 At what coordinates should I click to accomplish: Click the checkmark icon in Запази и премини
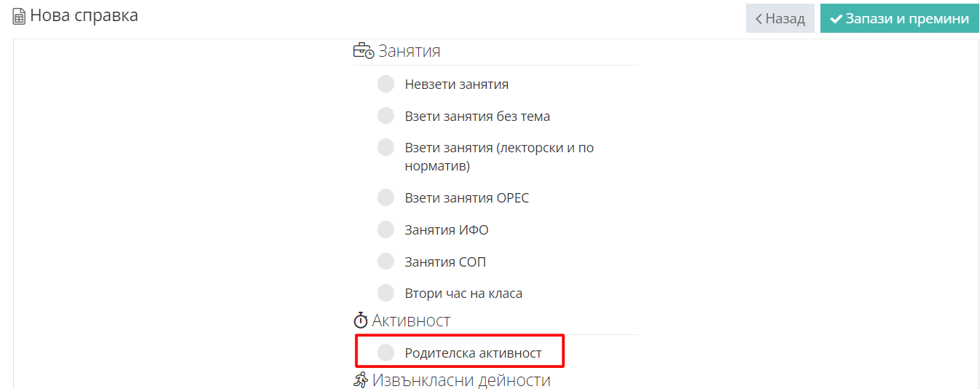coord(836,19)
